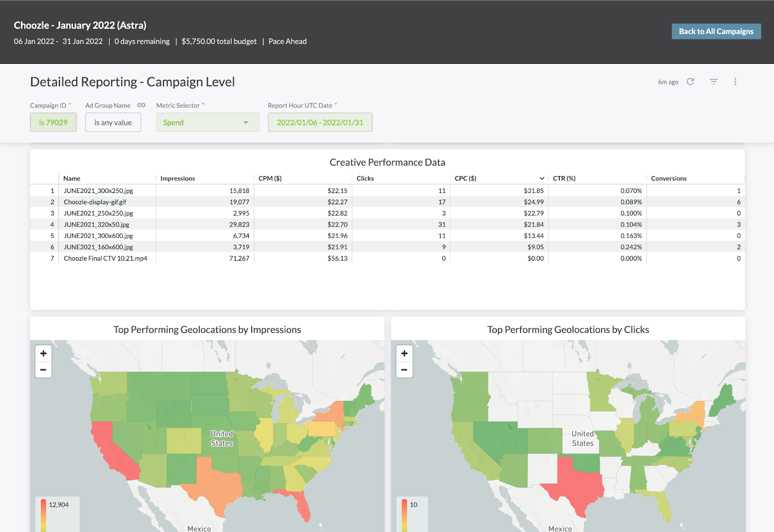Screen dimensions: 774x532
Task: Open the filter toggle icon
Action: 714,82
